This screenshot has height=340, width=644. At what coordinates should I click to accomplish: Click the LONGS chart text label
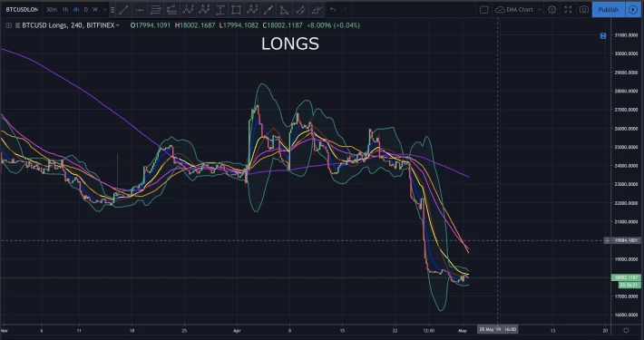[290, 44]
